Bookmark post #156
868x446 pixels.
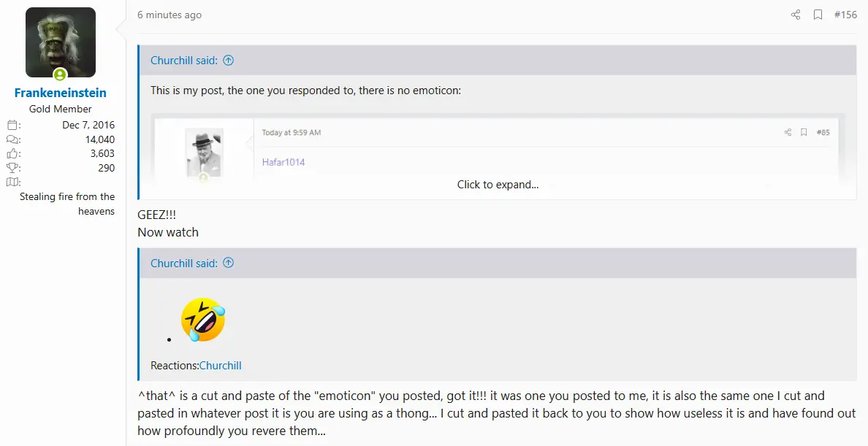(818, 15)
